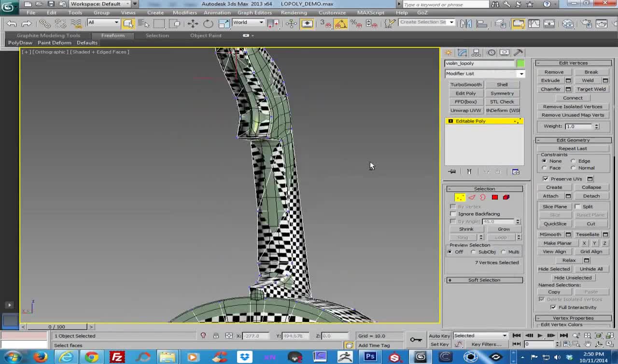Image resolution: width=618 pixels, height=364 pixels.
Task: Select Vertex sub-object level icon
Action: [x=460, y=197]
